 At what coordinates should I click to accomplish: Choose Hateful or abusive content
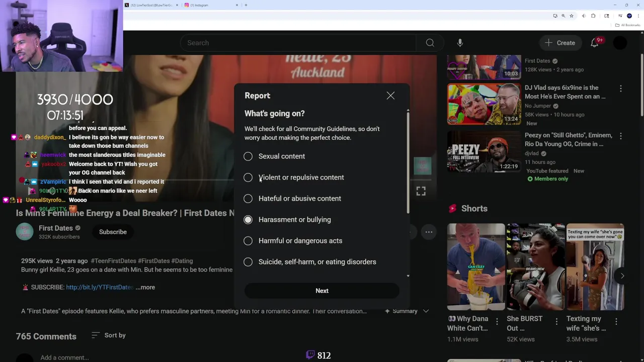(292, 199)
